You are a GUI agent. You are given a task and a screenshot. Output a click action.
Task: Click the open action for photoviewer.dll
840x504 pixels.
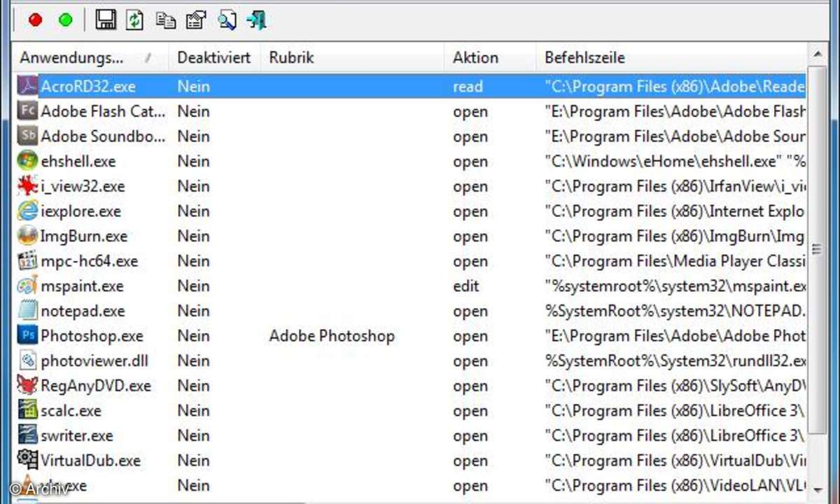point(470,360)
